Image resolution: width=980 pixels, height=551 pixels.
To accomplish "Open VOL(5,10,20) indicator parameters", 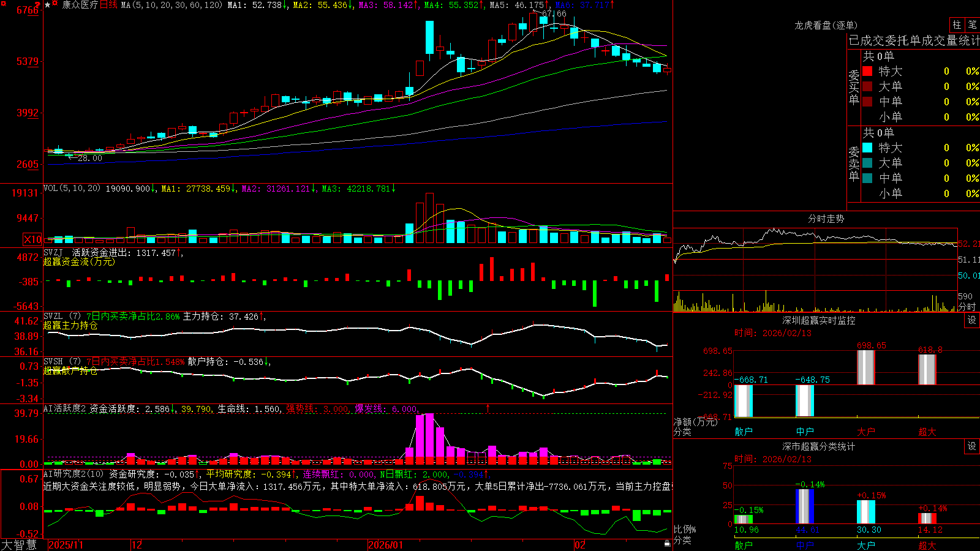I will click(72, 189).
